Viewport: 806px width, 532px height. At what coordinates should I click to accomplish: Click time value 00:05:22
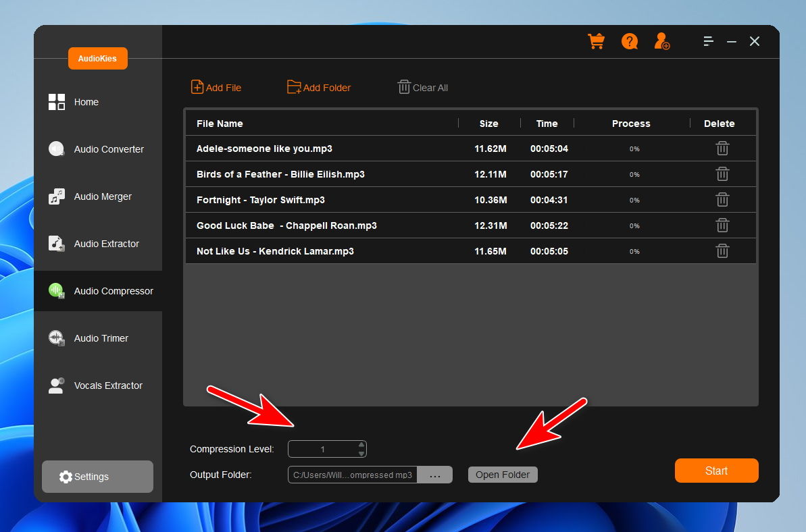[549, 226]
